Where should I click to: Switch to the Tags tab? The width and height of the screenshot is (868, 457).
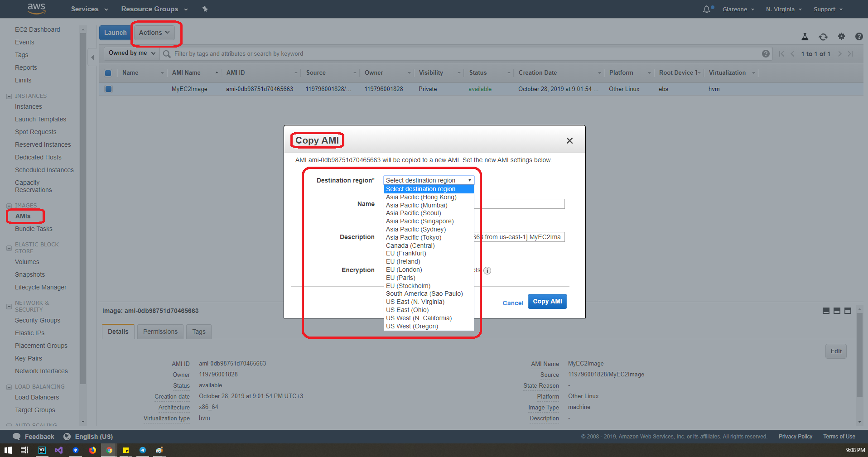[198, 332]
